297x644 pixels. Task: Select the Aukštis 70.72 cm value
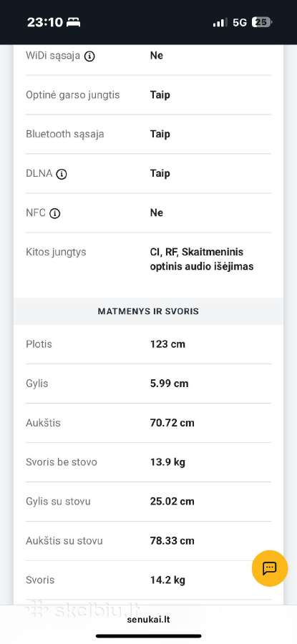172,423
